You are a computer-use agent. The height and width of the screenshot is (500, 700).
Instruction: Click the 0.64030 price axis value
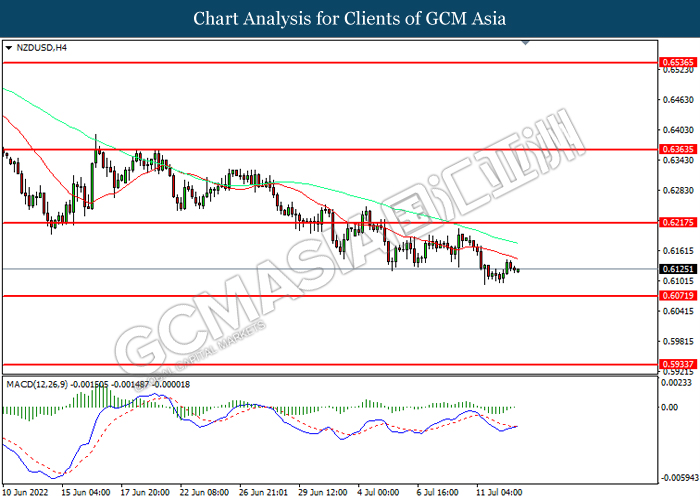click(678, 130)
